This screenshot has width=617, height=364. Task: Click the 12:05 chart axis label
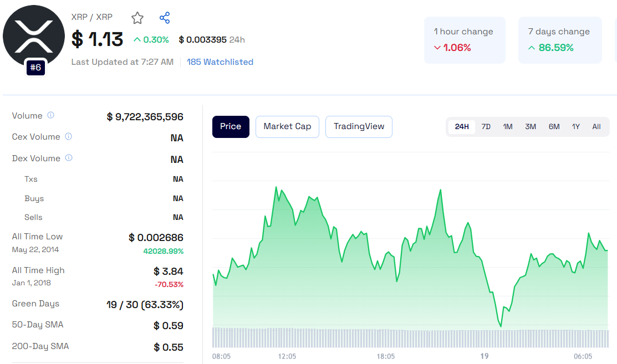coord(287,357)
